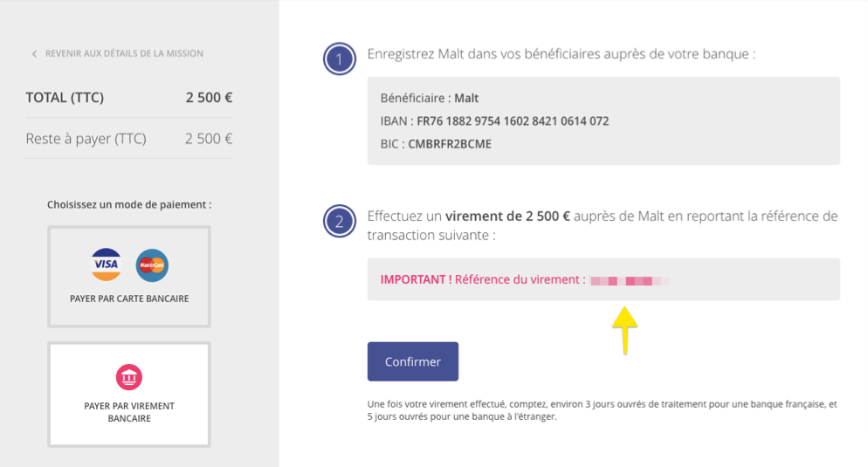868x467 pixels.
Task: Click the TOTAL (TTC) amount 2 500 €
Action: click(x=209, y=98)
